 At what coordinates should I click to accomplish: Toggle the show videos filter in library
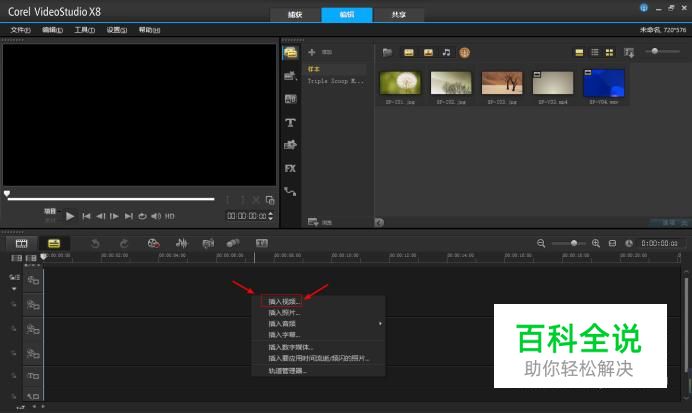tap(409, 53)
